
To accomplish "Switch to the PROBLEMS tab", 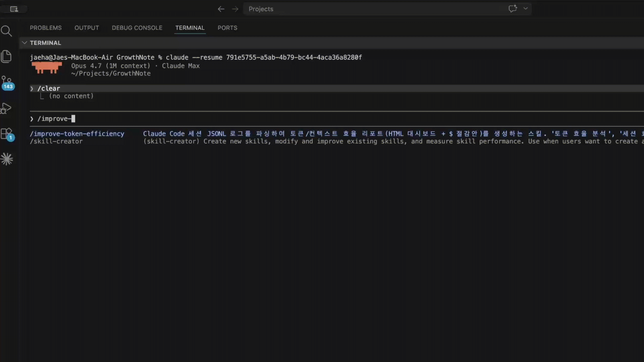I will pos(46,28).
